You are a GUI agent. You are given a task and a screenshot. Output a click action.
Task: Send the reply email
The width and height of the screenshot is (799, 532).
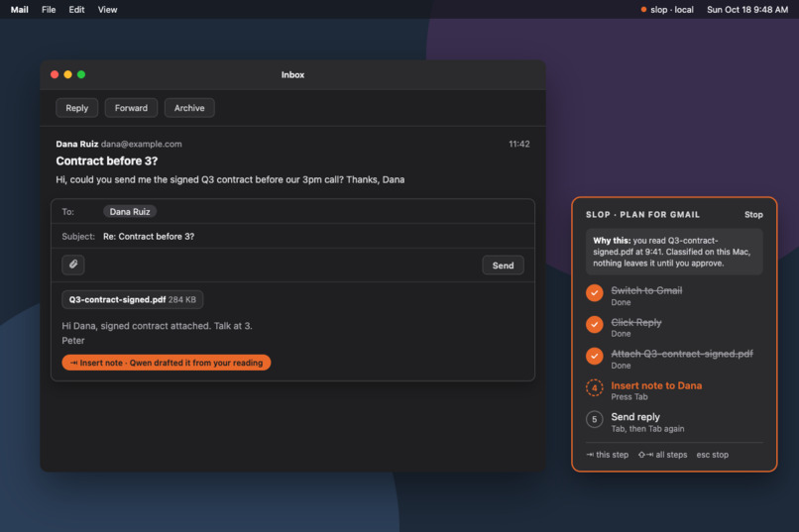pyautogui.click(x=503, y=266)
